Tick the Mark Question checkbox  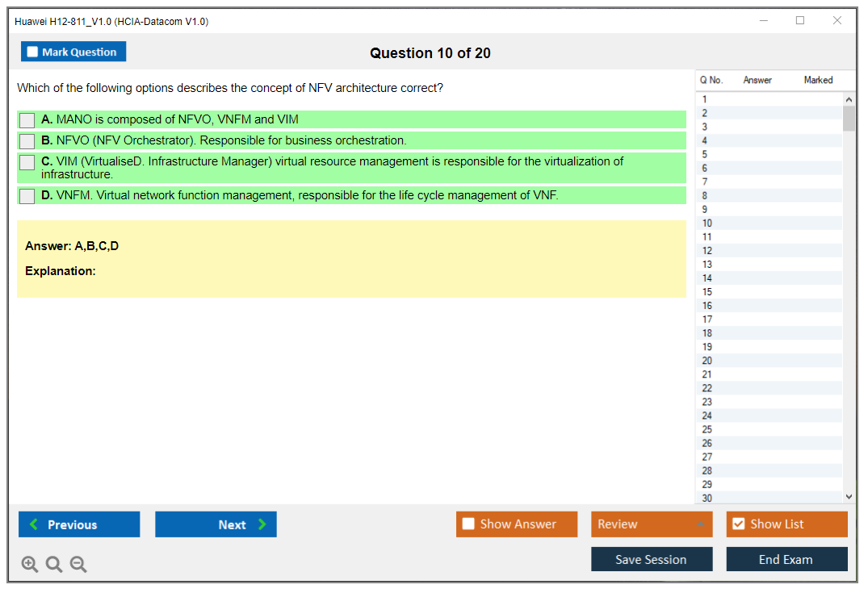coord(33,52)
